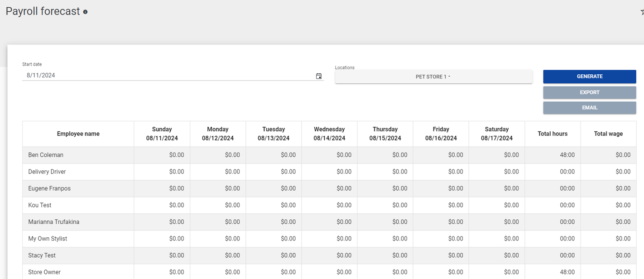Click the Friday 08/16/2024 column header
Viewport: 644px width, 279px height.
[441, 134]
